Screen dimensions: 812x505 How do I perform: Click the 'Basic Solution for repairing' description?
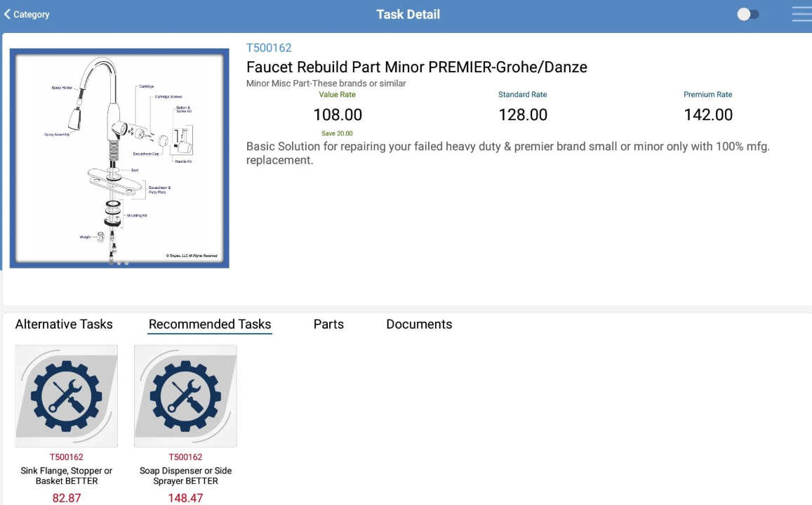pos(507,153)
